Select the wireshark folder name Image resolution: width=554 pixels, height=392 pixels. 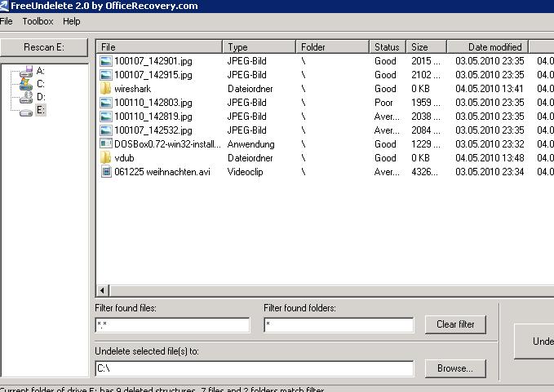click(x=133, y=89)
